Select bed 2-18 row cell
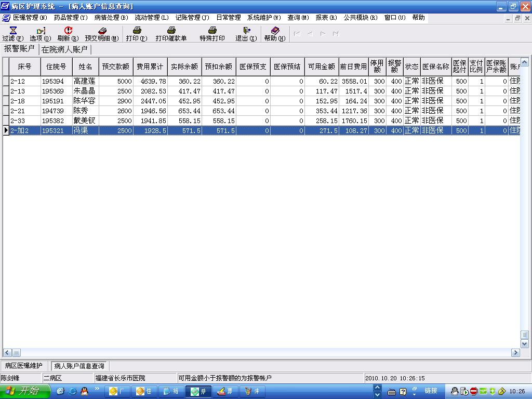The height and width of the screenshot is (399, 532). pyautogui.click(x=25, y=101)
